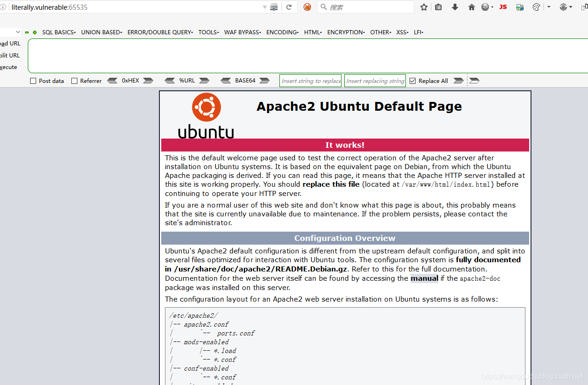Click the 0xHEX label

point(130,81)
